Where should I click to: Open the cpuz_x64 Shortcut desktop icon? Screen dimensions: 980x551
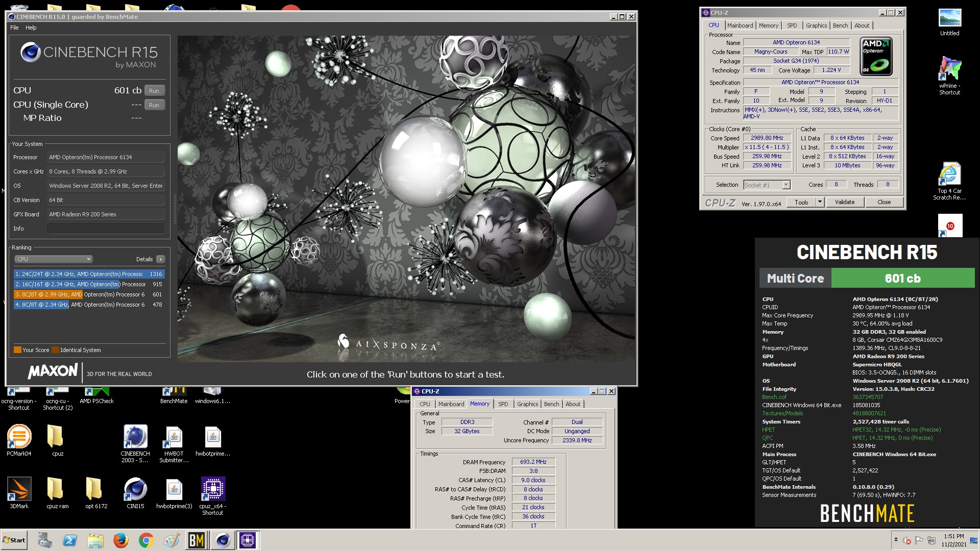pos(213,496)
